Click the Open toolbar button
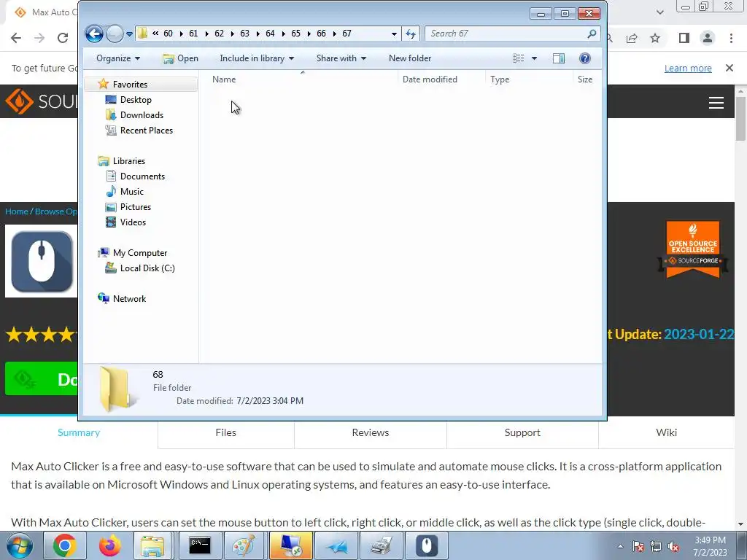 coord(181,58)
